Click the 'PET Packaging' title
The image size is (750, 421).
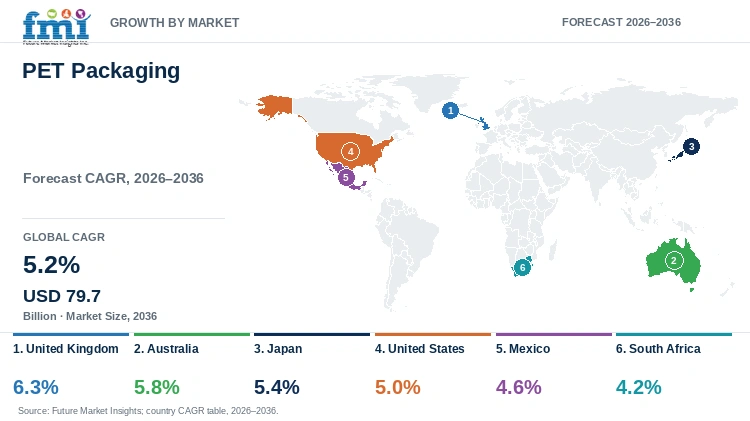pos(101,71)
